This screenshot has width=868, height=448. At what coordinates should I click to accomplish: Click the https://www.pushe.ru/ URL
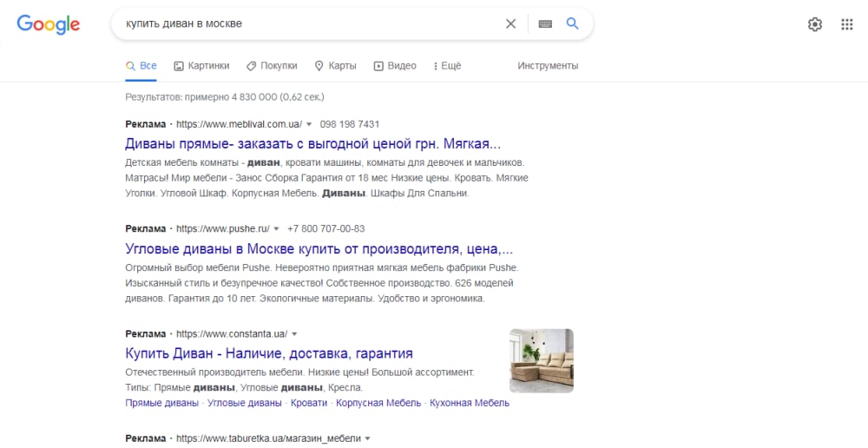tap(223, 228)
